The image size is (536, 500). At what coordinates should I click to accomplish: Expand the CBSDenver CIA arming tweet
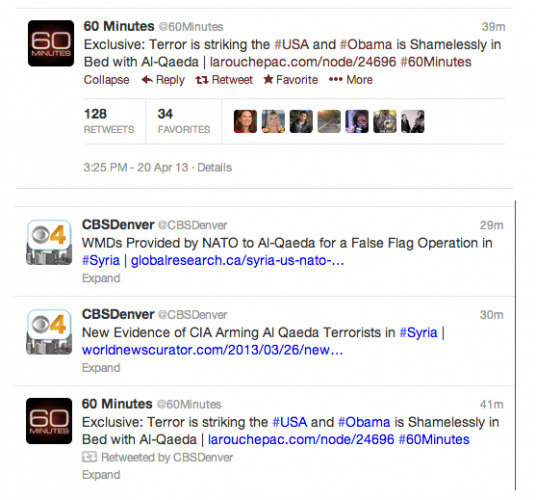(x=101, y=368)
